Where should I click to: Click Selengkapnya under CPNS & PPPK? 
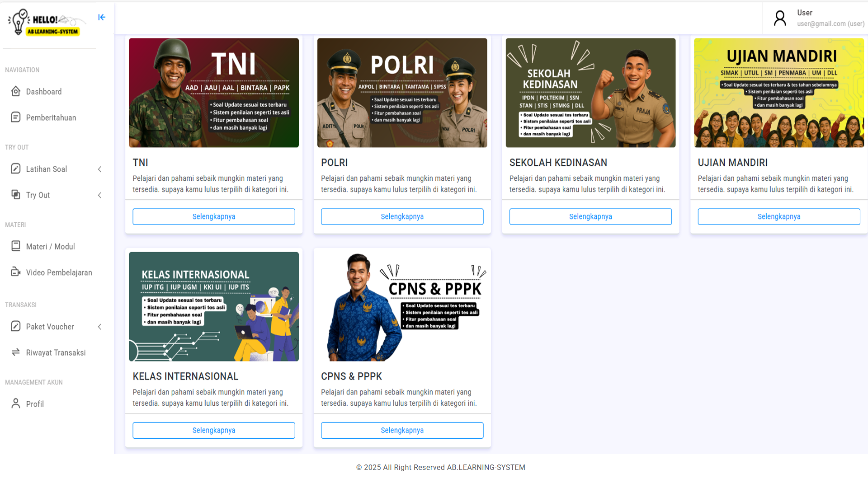click(402, 430)
